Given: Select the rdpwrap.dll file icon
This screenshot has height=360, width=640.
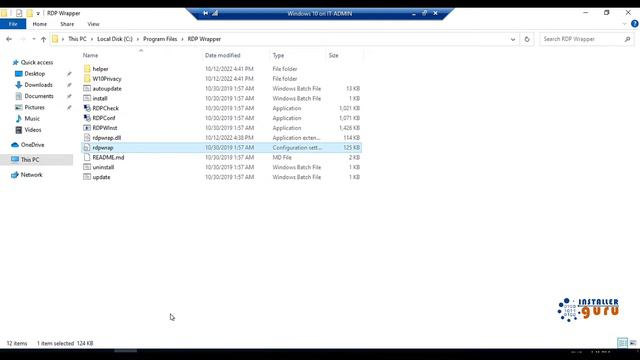Looking at the screenshot, I should [87, 138].
